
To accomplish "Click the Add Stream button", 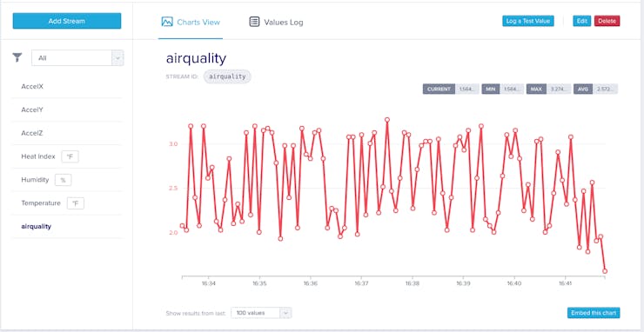I will (67, 21).
